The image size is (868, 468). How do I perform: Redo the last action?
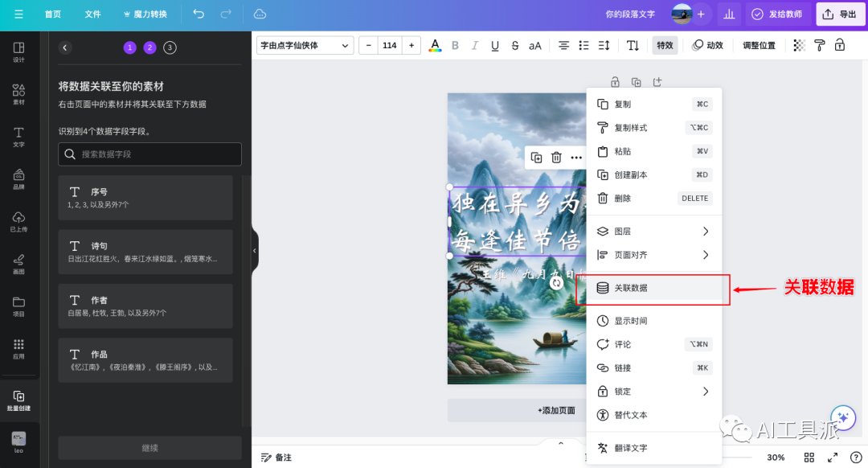pyautogui.click(x=226, y=14)
